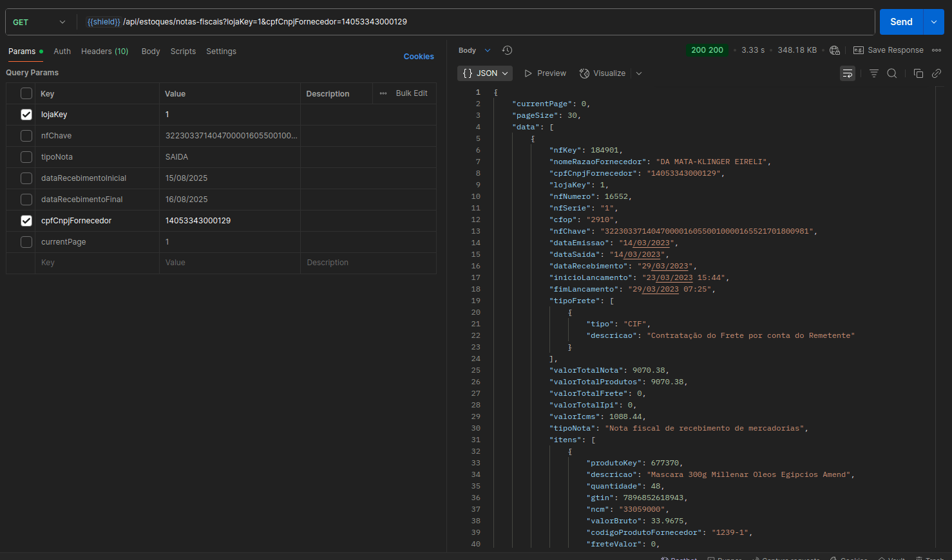Click the "nfChave" line in response JSON

(x=683, y=232)
